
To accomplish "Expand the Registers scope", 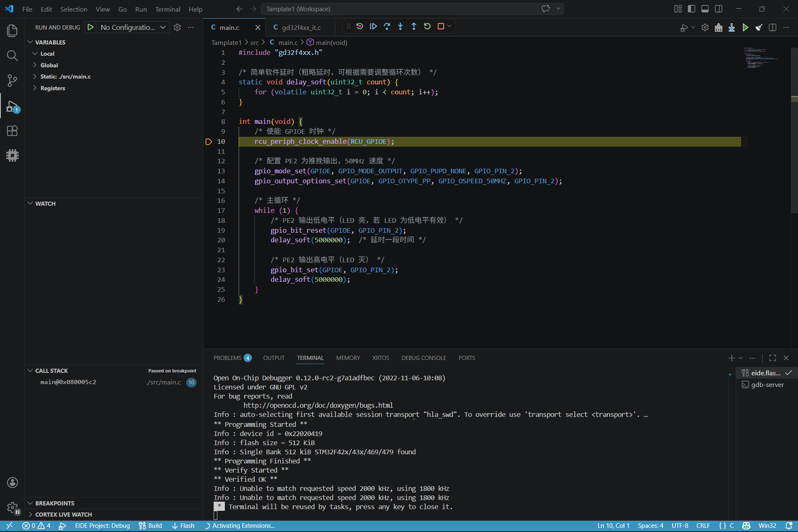I will (x=35, y=88).
